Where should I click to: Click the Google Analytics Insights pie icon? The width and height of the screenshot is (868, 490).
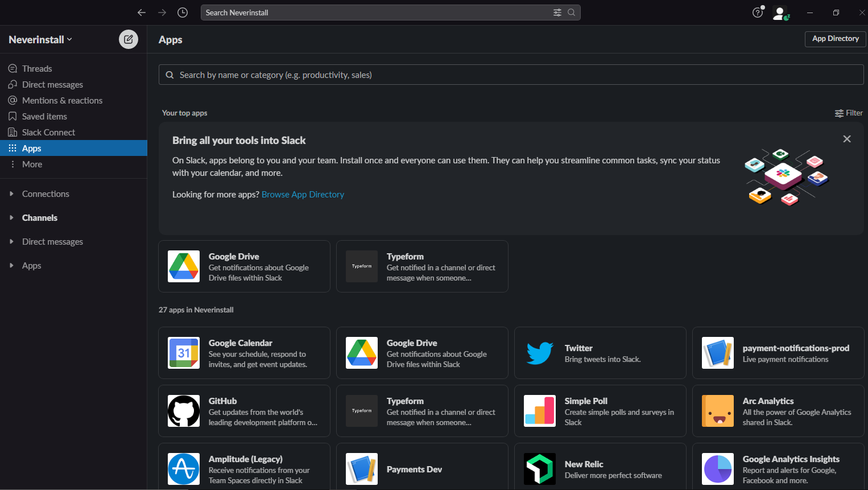point(718,469)
